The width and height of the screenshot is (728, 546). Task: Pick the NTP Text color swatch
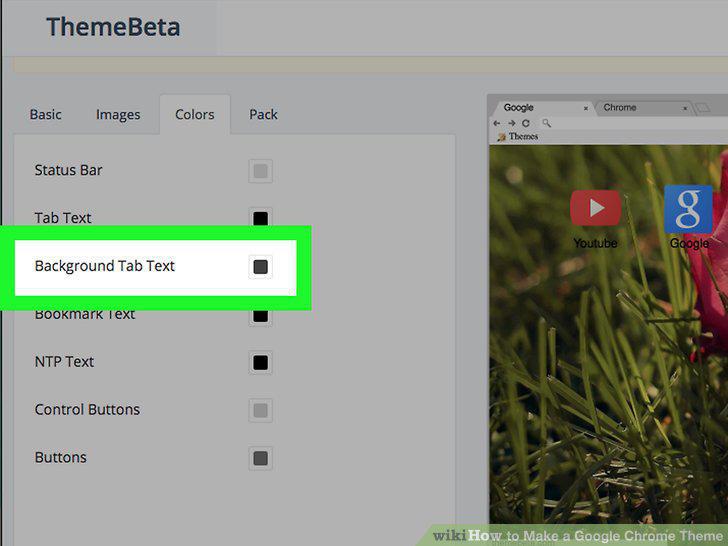(x=260, y=363)
